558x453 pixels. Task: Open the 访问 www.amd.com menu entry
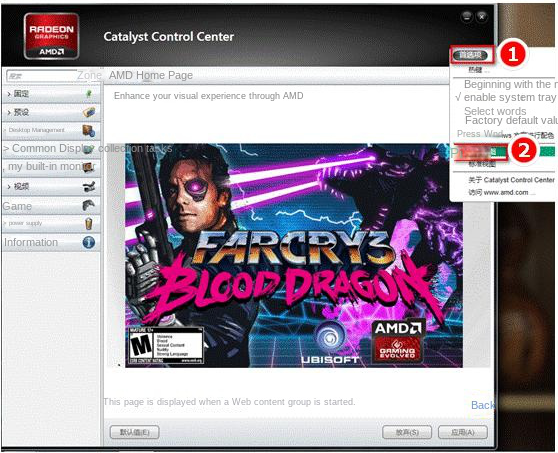[x=501, y=193]
